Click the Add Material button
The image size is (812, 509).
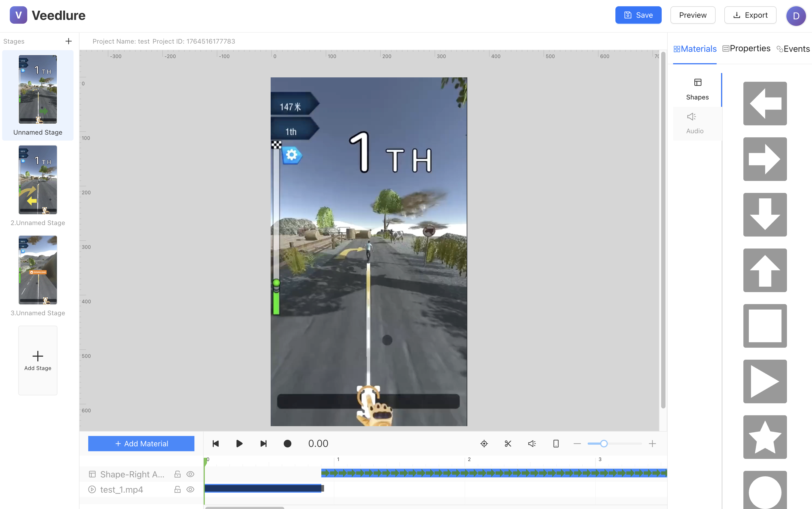[141, 444]
